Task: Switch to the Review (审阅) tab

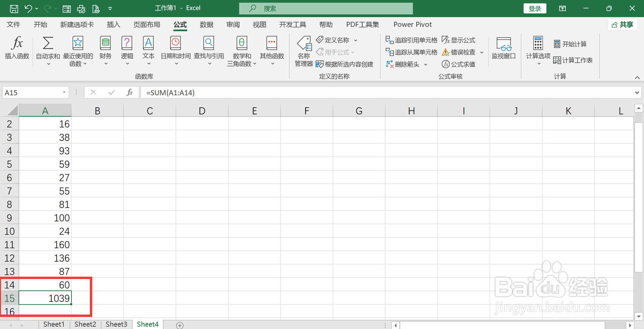Action: click(x=233, y=24)
